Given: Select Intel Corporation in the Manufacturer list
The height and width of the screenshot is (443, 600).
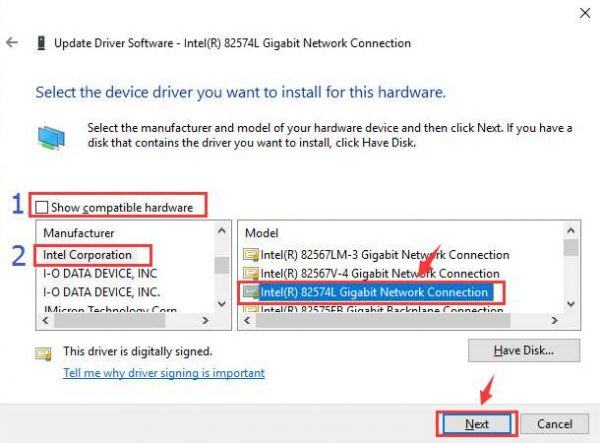Looking at the screenshot, I should pos(87,255).
